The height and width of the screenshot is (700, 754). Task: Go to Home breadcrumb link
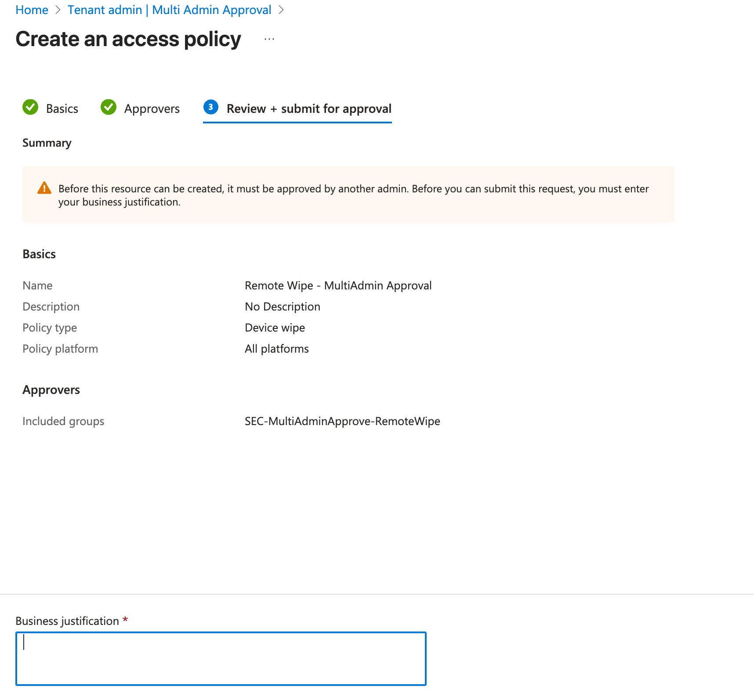coord(32,10)
